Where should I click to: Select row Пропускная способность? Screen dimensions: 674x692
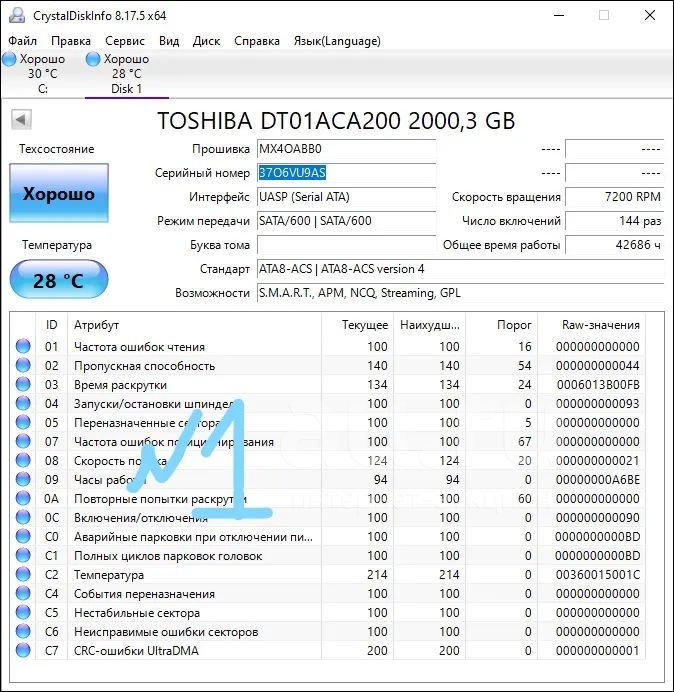pyautogui.click(x=328, y=365)
